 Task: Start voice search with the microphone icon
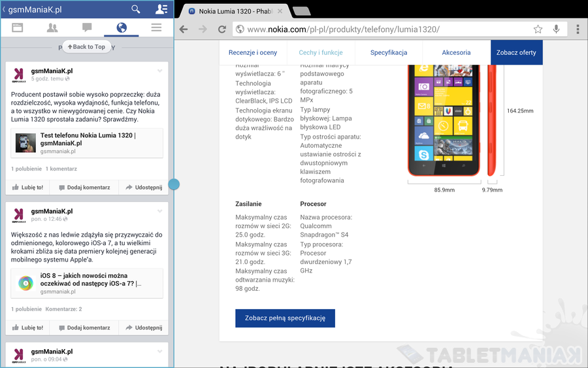[556, 29]
